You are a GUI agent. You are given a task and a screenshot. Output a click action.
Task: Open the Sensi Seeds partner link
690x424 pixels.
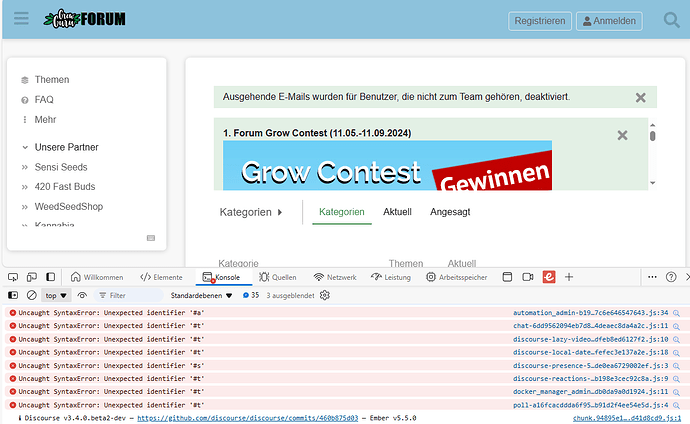[x=61, y=167]
